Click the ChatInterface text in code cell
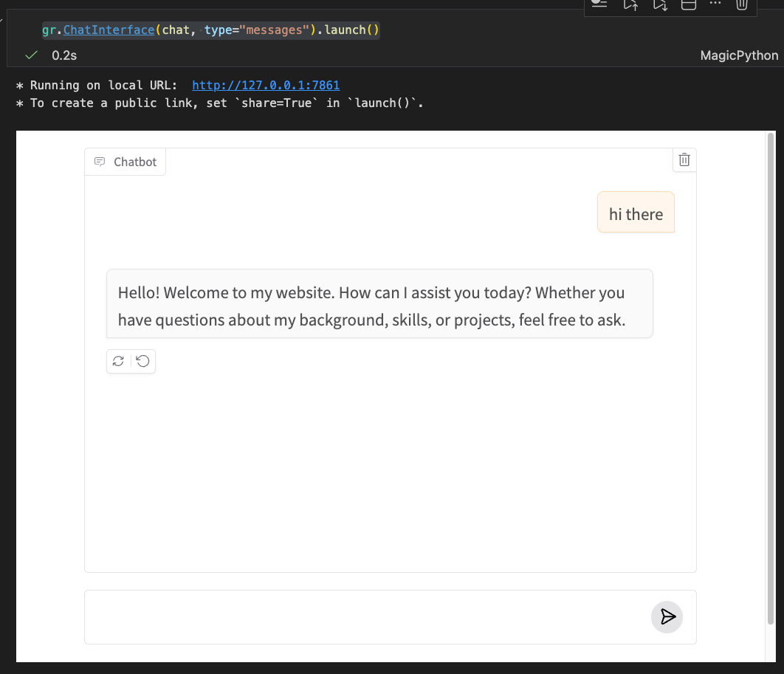 click(109, 30)
